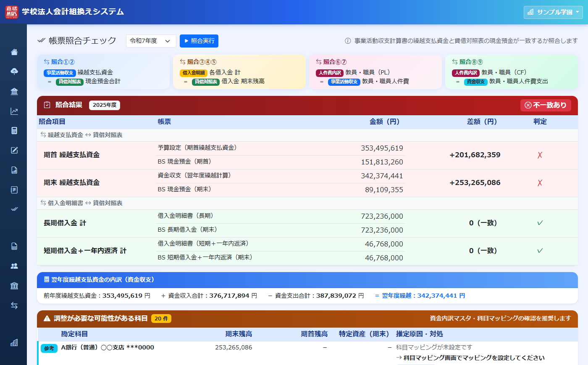Click the info icon beside the reconciliation description
588x365 pixels.
tap(348, 41)
